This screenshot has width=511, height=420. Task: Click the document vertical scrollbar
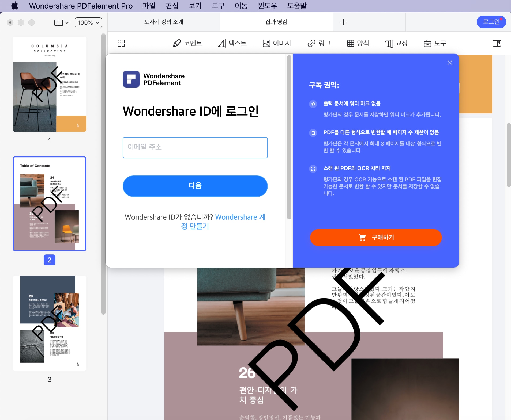pyautogui.click(x=509, y=155)
